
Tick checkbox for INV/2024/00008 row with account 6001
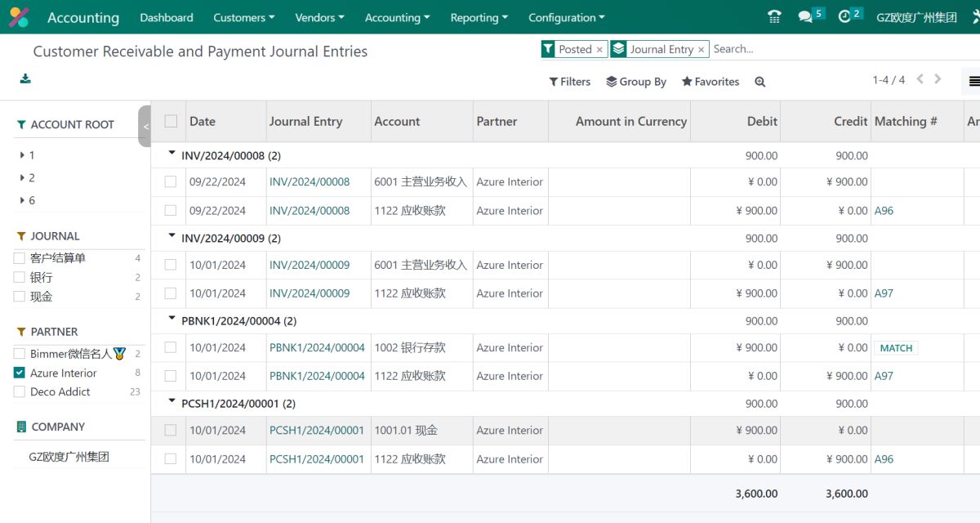(171, 181)
